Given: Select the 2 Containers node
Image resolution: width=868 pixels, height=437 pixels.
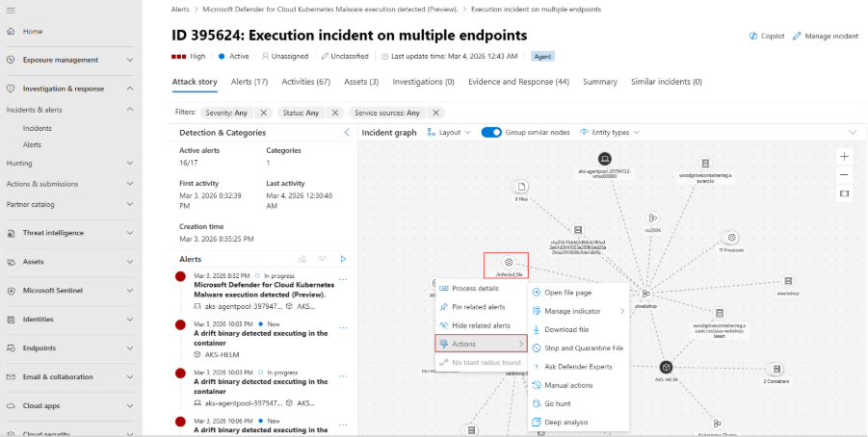Looking at the screenshot, I should pyautogui.click(x=776, y=369).
